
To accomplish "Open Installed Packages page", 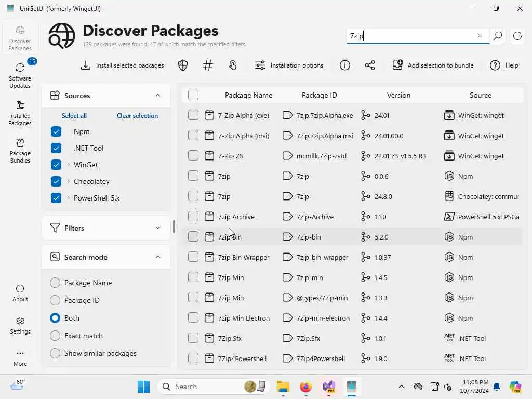I will pos(20,113).
